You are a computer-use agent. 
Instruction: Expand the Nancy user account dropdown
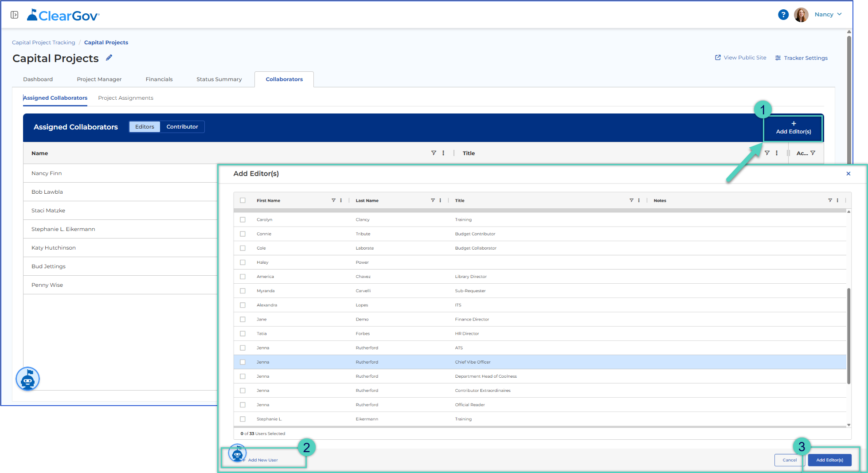click(x=828, y=15)
